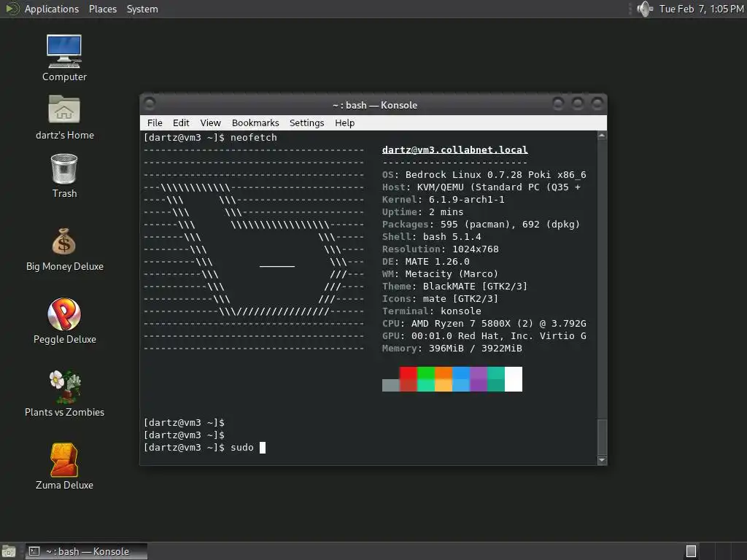Viewport: 747px width, 560px height.
Task: Open Konsole Bookmarks menu
Action: [x=255, y=122]
